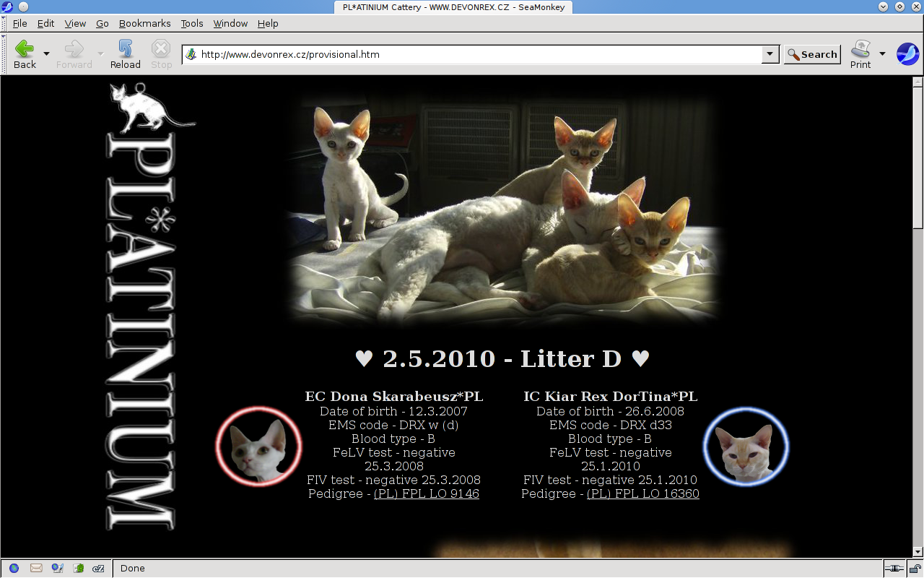Click the 'Done' status bar message
This screenshot has width=924, height=578.
pos(133,569)
